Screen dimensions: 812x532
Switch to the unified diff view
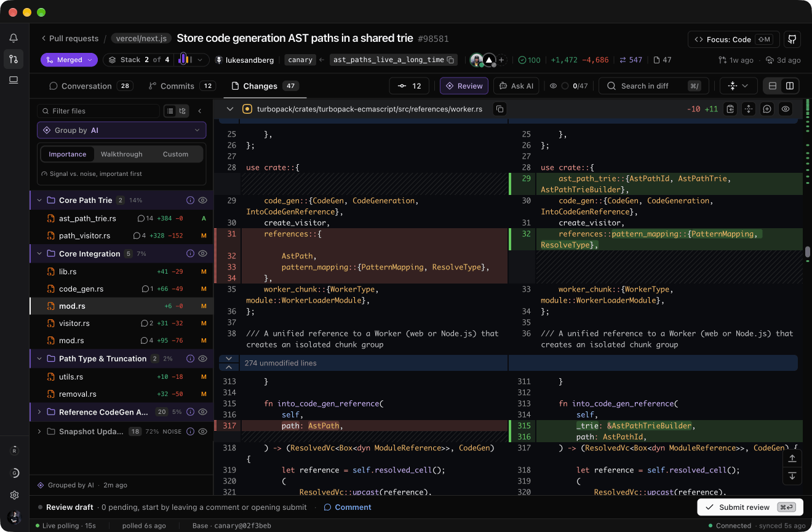tap(773, 86)
